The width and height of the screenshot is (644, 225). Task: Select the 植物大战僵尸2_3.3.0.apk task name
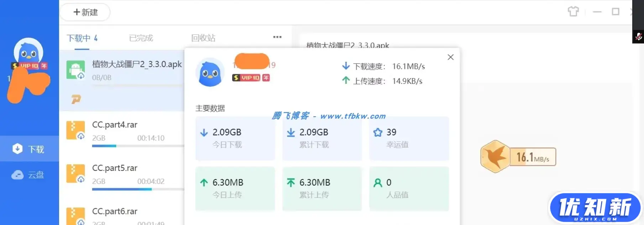pos(137,64)
